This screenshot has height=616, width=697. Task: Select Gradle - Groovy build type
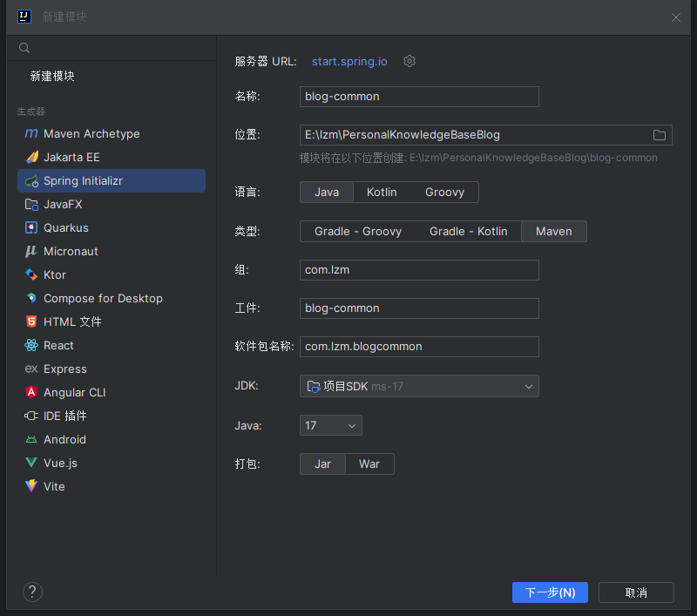click(x=358, y=231)
